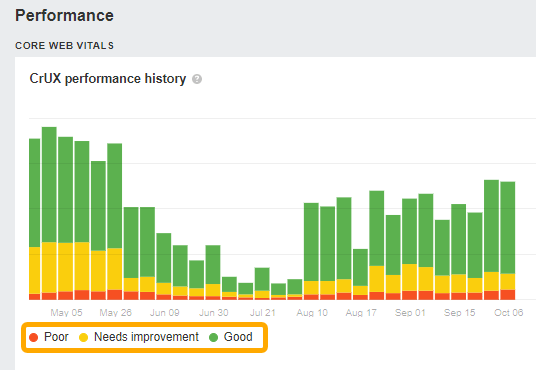Click the Jul 21 x-axis date label
Screen dimensions: 536x370
click(263, 313)
